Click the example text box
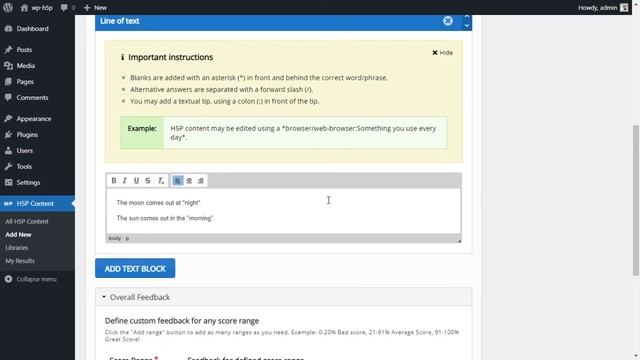This screenshot has height=360, width=640. point(284,133)
